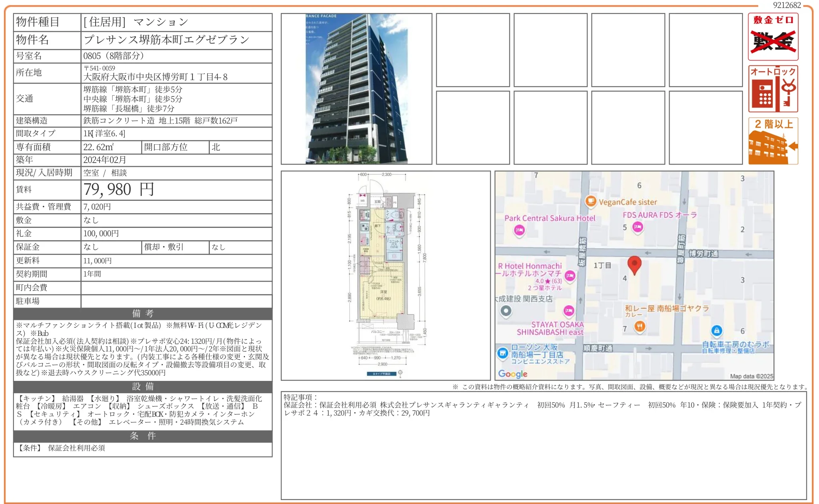This screenshot has width=819, height=504.
Task: Click the 2階以上 upper-floor building icon
Action: pos(773,141)
